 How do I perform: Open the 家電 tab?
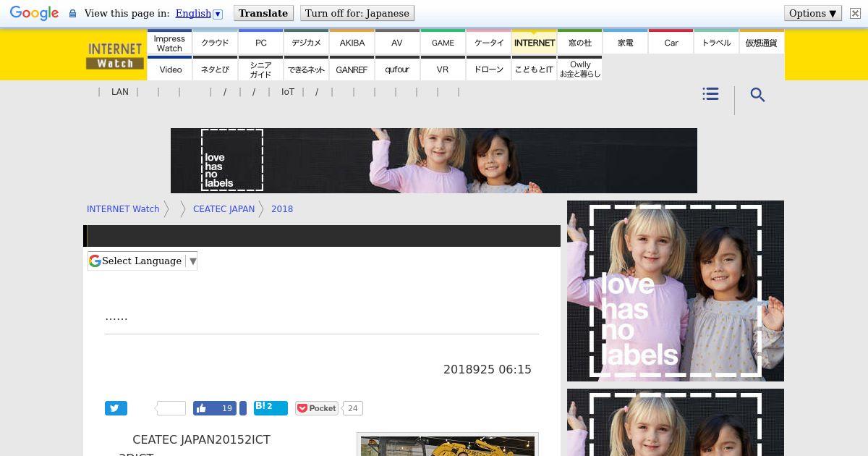[x=625, y=43]
